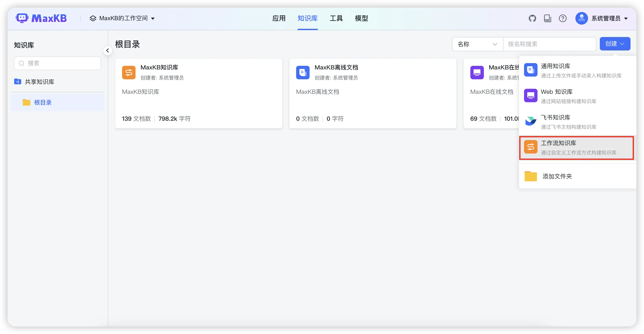This screenshot has width=644, height=334.
Task: Click the folder icon for 添加文件夹
Action: coord(531,176)
